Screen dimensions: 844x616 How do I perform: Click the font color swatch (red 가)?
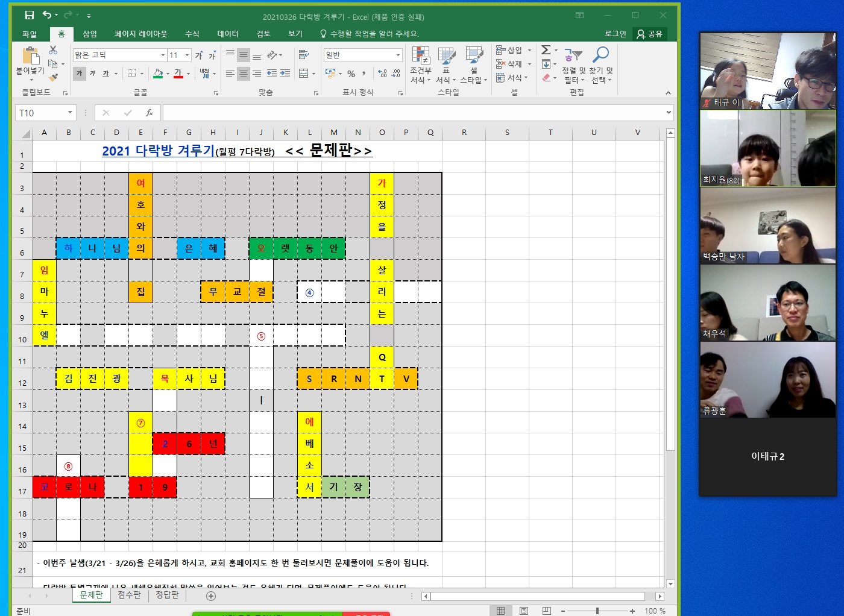pos(178,74)
